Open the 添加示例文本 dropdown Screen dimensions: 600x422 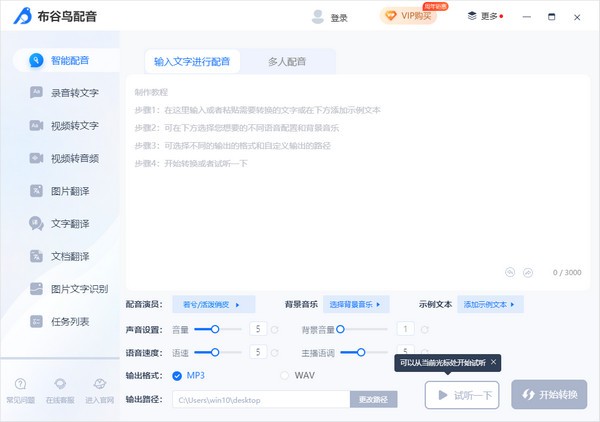490,304
